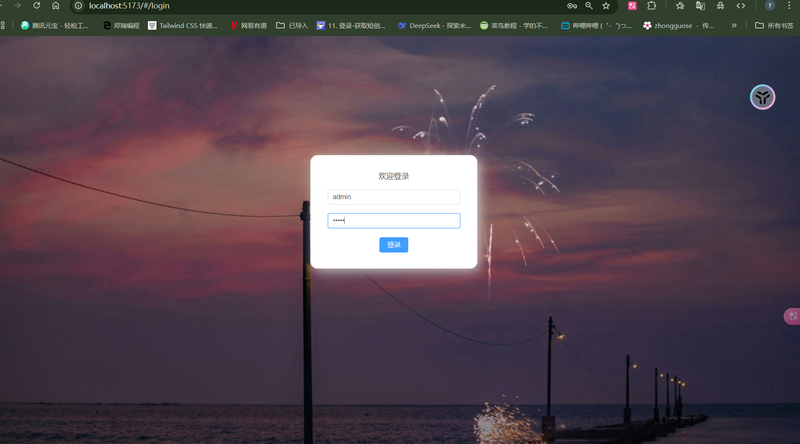Click the pink translate tab at the right edge
The image size is (800, 444).
[x=792, y=316]
